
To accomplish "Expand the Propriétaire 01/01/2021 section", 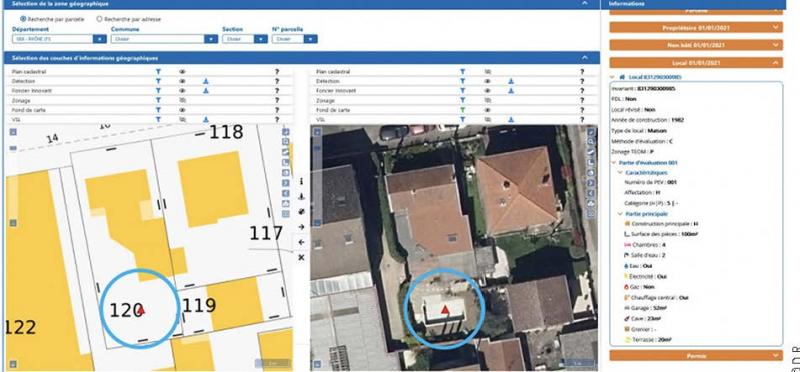I will [x=696, y=28].
